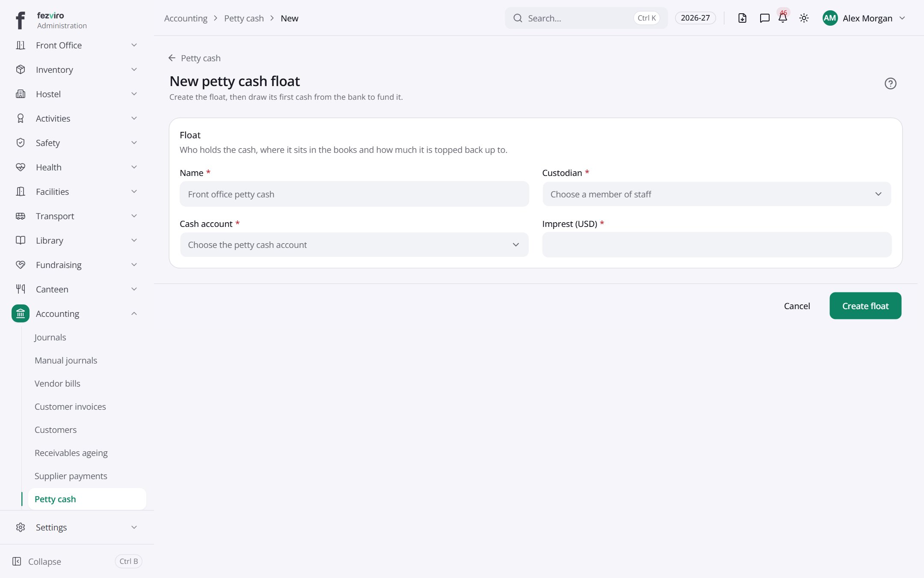
Task: Click the Hostel building icon
Action: point(21,94)
